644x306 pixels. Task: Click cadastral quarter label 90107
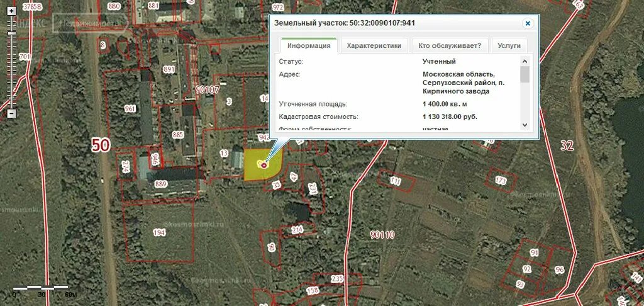(x=208, y=89)
